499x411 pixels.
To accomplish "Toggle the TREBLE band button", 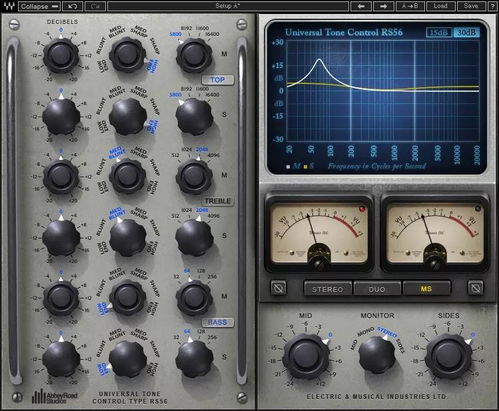I will pyautogui.click(x=218, y=201).
